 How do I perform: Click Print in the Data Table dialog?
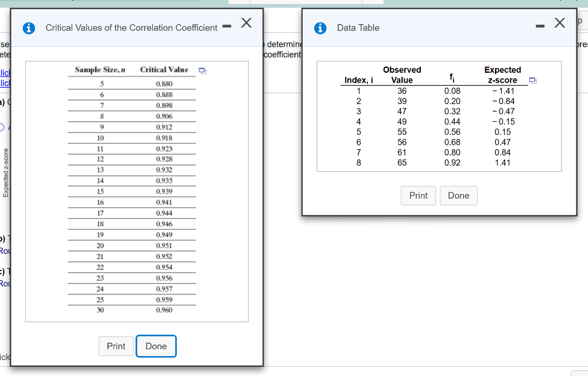[418, 195]
